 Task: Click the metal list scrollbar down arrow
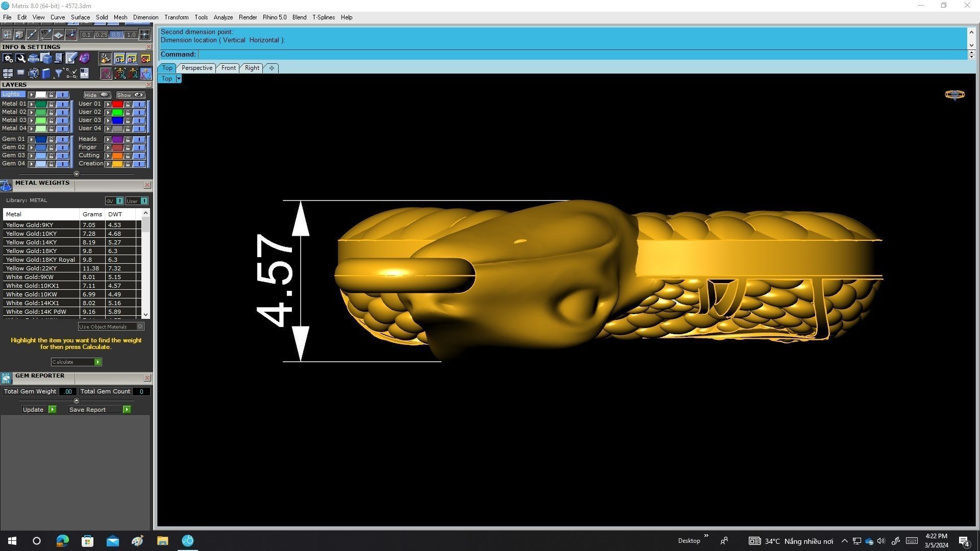point(146,315)
